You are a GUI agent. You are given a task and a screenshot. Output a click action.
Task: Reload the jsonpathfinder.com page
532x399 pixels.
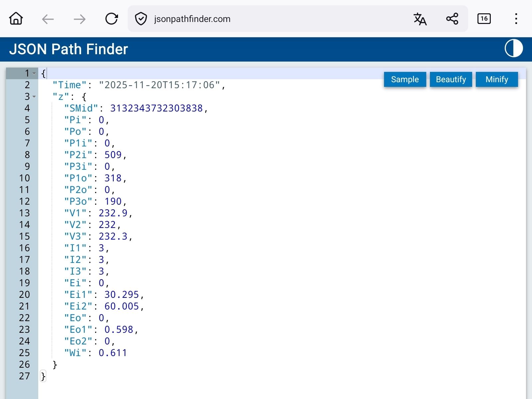[x=112, y=19]
